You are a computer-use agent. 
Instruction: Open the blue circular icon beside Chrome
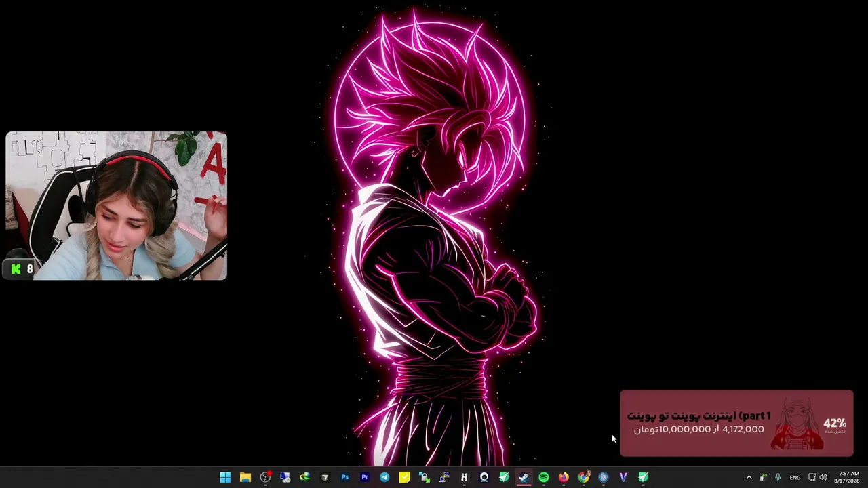[604, 477]
